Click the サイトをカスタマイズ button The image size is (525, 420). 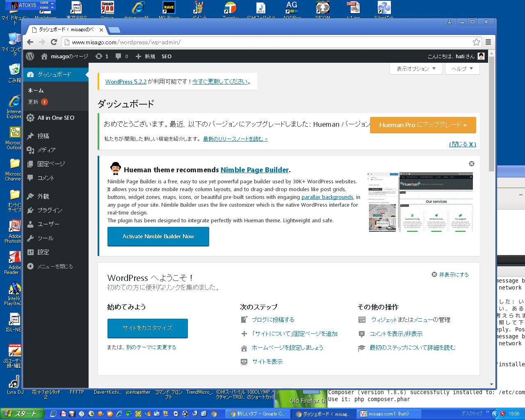click(x=148, y=328)
